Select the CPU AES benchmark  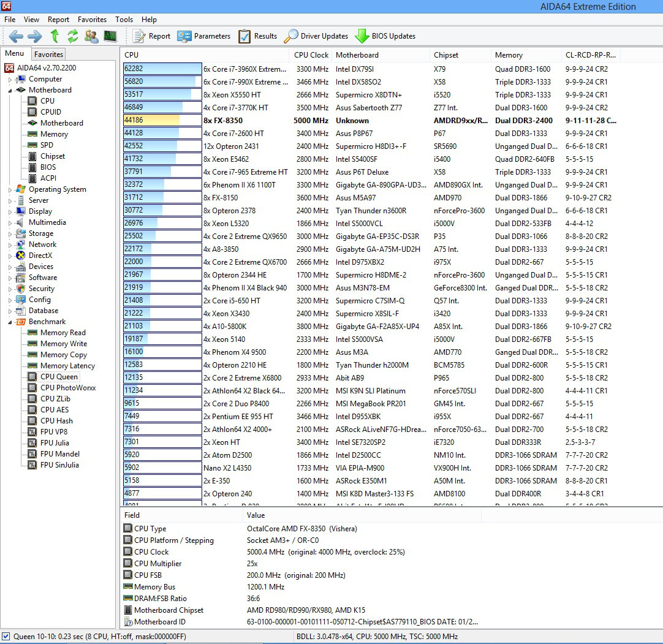[54, 410]
